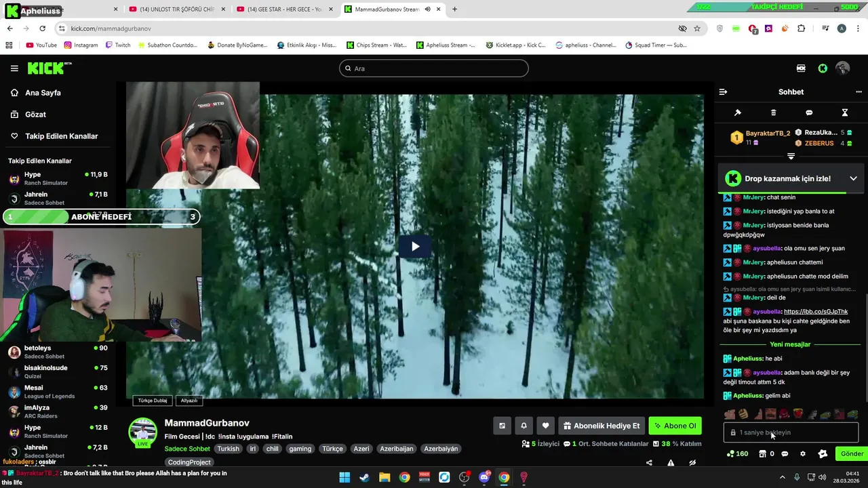Open File Explorer from the taskbar
The width and height of the screenshot is (868, 488).
tap(384, 477)
